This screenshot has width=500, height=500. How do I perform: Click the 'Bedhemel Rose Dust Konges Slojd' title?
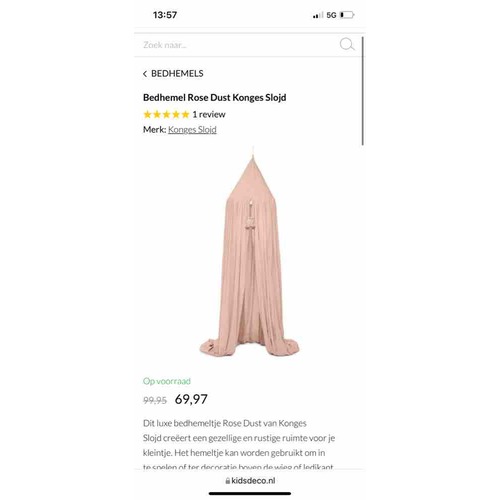point(214,98)
